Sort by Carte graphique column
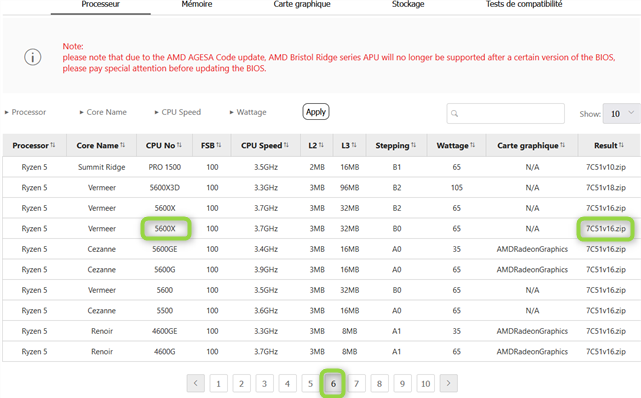 coord(531,145)
